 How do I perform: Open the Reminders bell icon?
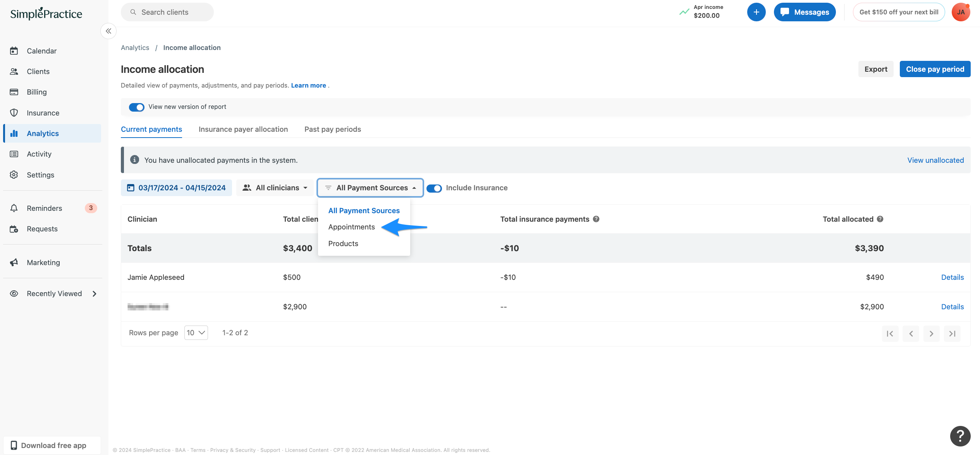pyautogui.click(x=14, y=208)
